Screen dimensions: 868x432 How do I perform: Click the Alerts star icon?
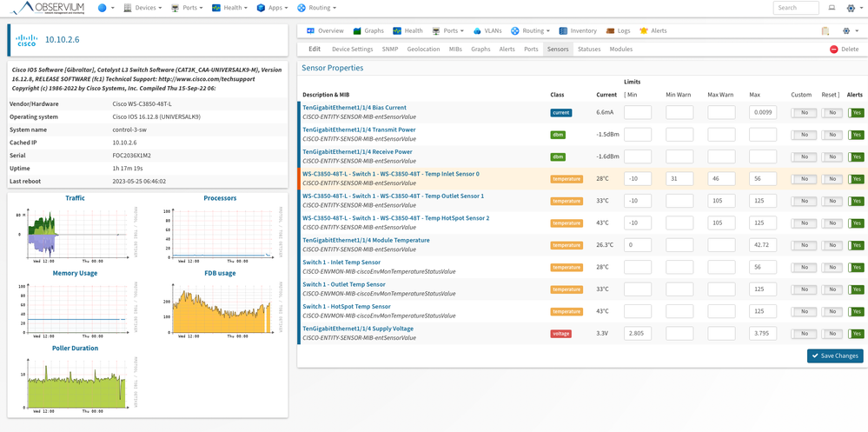(x=644, y=31)
